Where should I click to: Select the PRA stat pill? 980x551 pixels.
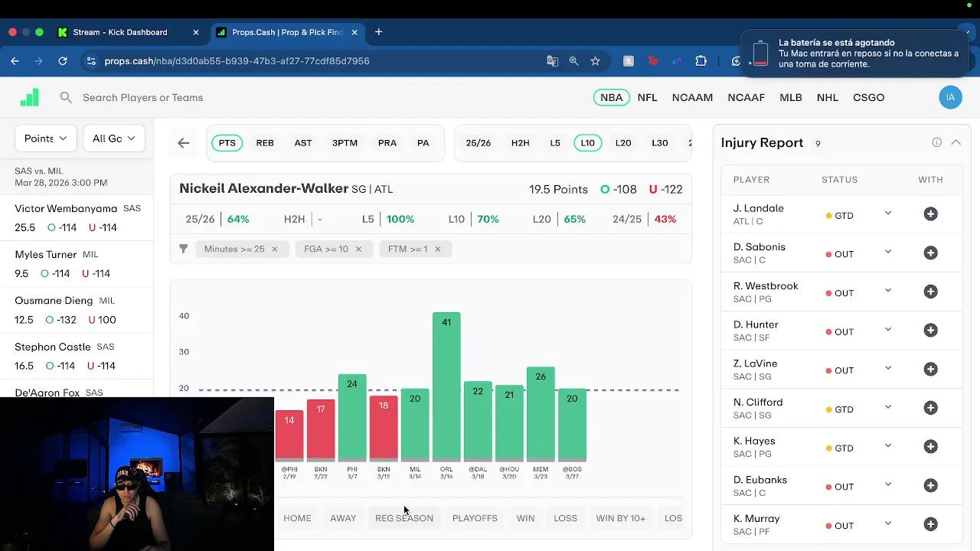point(387,143)
